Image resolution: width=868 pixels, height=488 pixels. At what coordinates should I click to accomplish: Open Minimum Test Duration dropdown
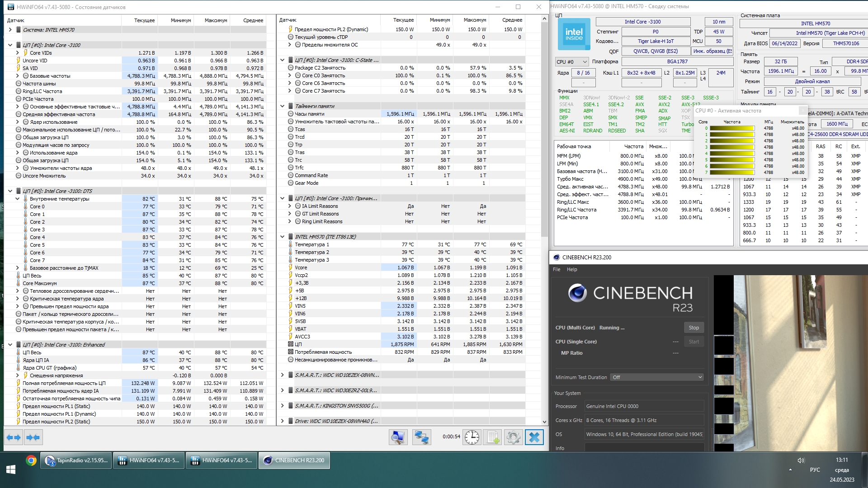click(656, 377)
